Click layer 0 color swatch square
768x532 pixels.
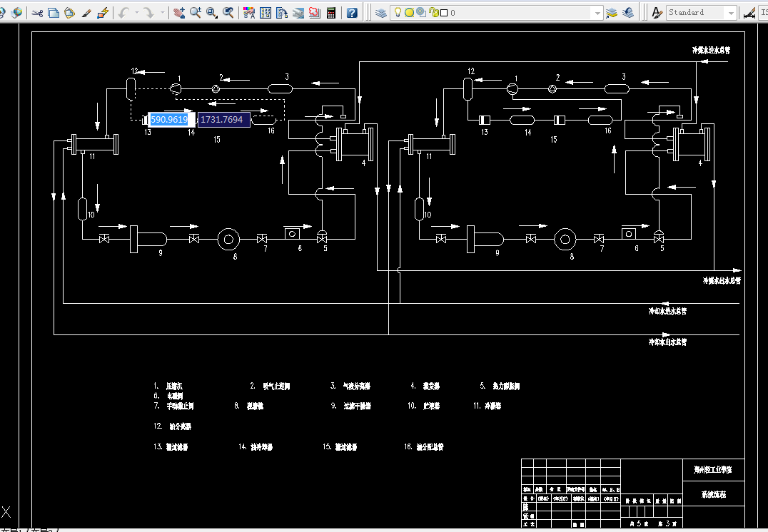444,14
